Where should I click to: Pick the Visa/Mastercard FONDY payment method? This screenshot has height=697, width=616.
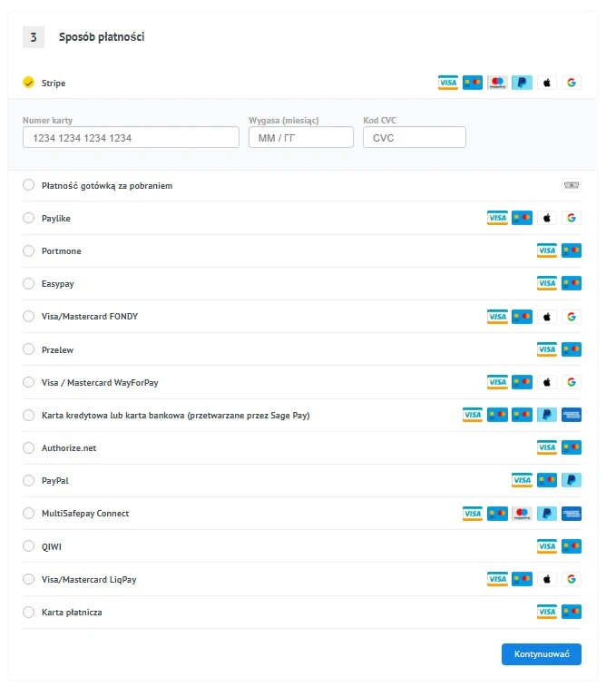coord(28,317)
